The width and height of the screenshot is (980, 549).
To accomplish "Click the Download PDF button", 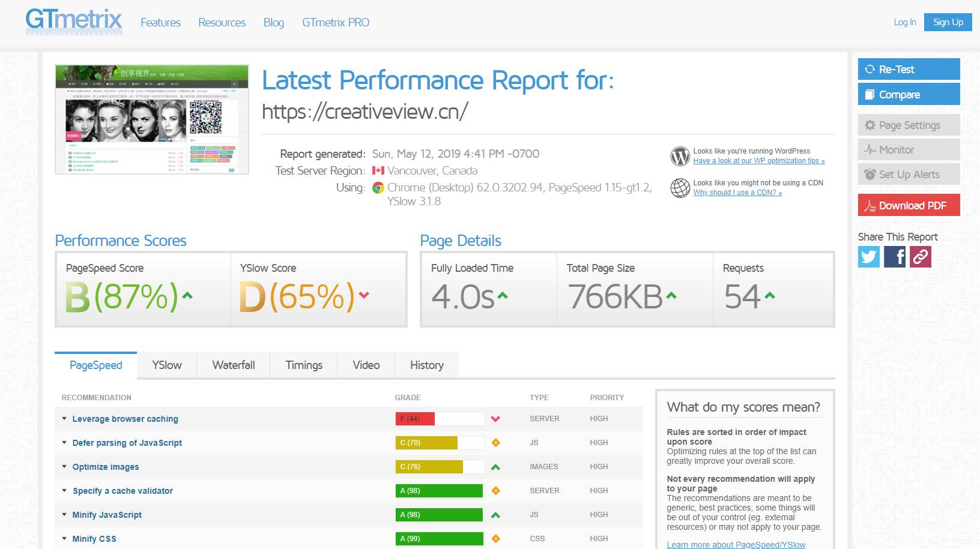I will click(x=909, y=205).
